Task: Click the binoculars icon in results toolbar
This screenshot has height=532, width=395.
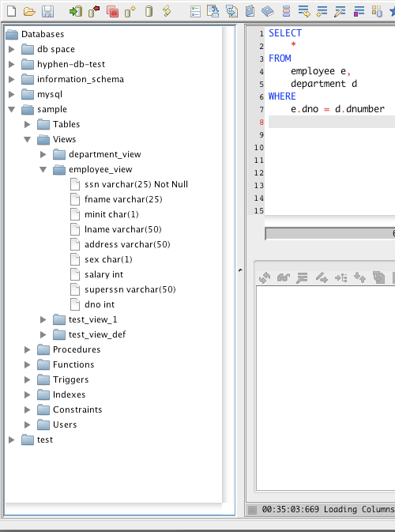Action: pos(283,278)
